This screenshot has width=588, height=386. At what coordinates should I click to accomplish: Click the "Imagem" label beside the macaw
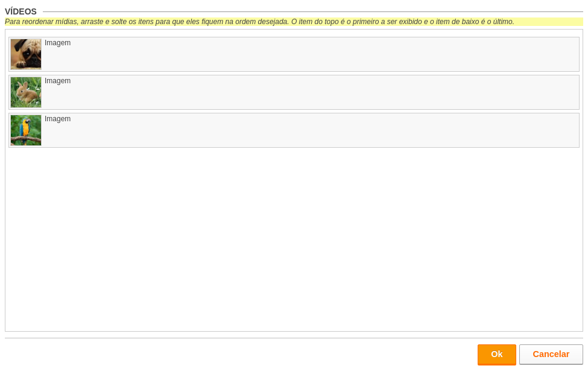pos(57,119)
